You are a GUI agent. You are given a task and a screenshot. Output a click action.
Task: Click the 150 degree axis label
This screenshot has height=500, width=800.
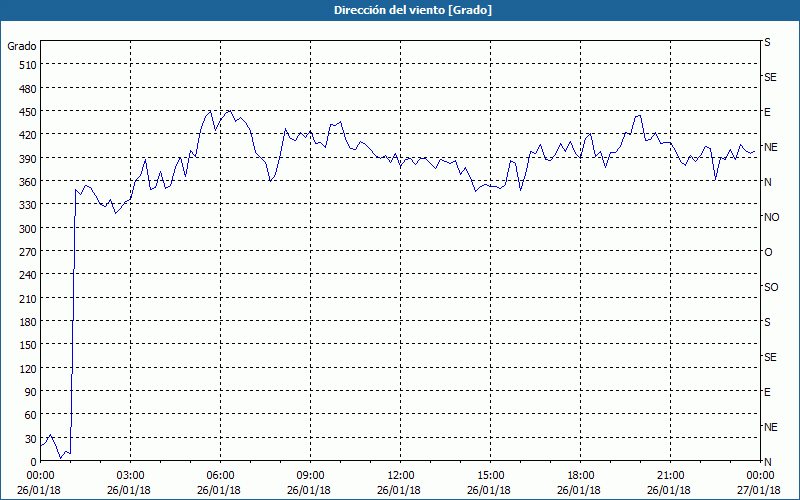pos(28,345)
